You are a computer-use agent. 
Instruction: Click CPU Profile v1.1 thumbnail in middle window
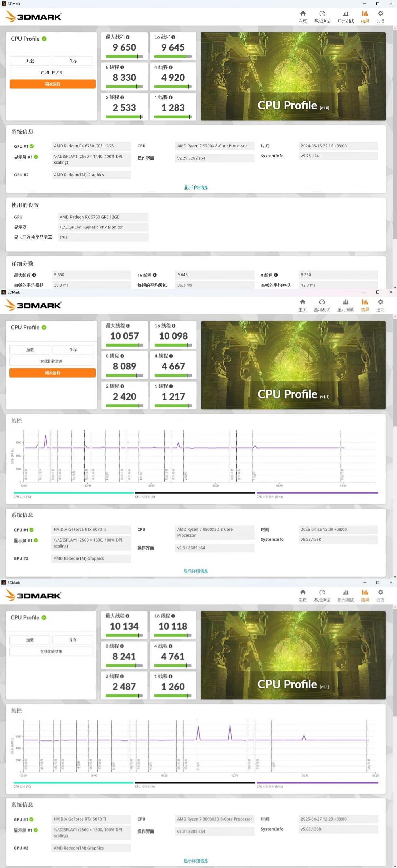(293, 365)
